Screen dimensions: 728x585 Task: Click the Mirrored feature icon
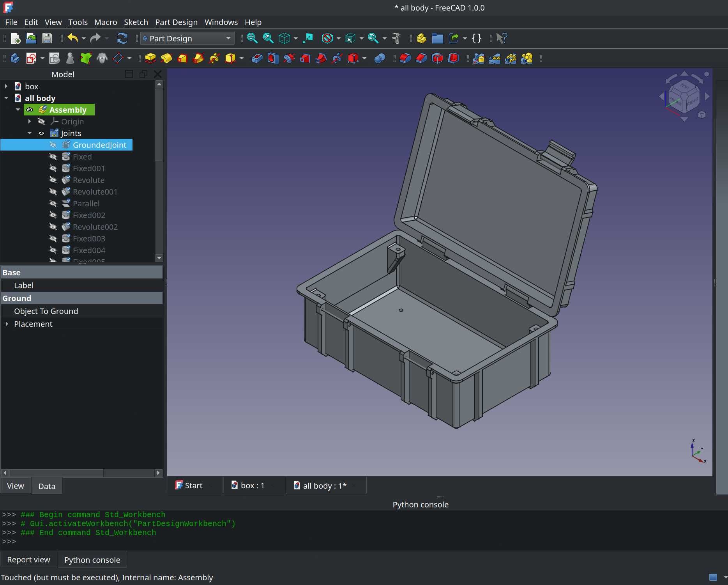[x=479, y=58]
